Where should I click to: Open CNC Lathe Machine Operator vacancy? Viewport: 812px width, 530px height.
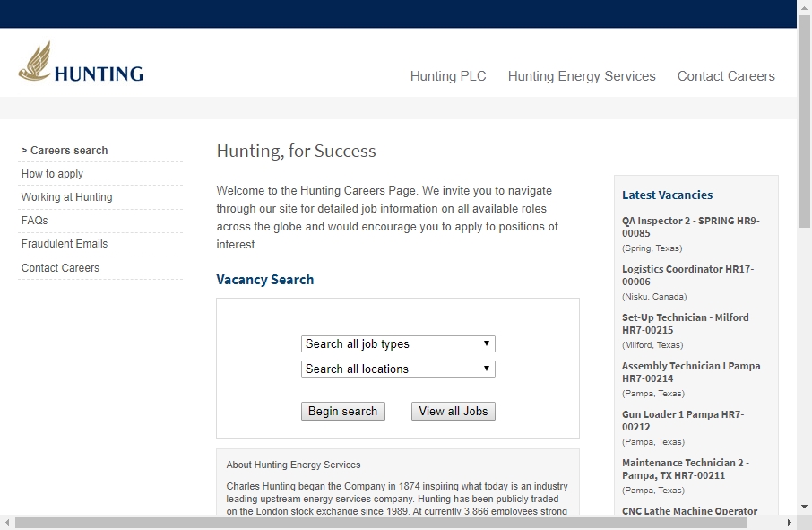click(689, 511)
